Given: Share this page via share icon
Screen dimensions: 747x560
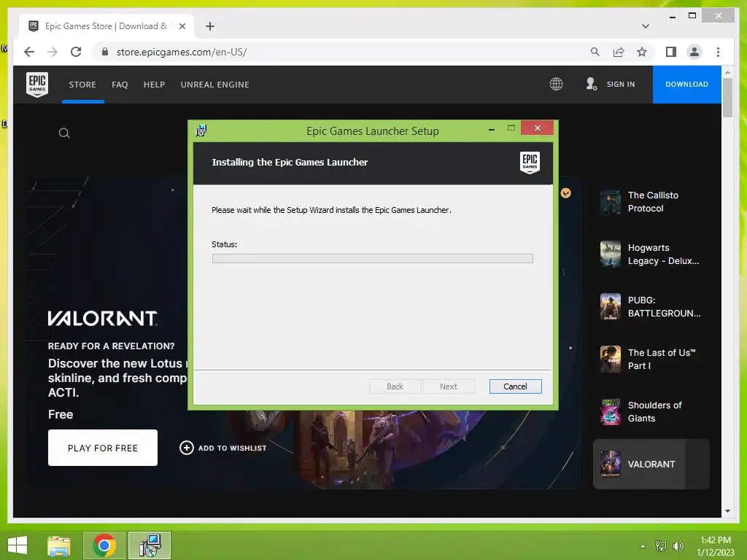Looking at the screenshot, I should click(619, 52).
